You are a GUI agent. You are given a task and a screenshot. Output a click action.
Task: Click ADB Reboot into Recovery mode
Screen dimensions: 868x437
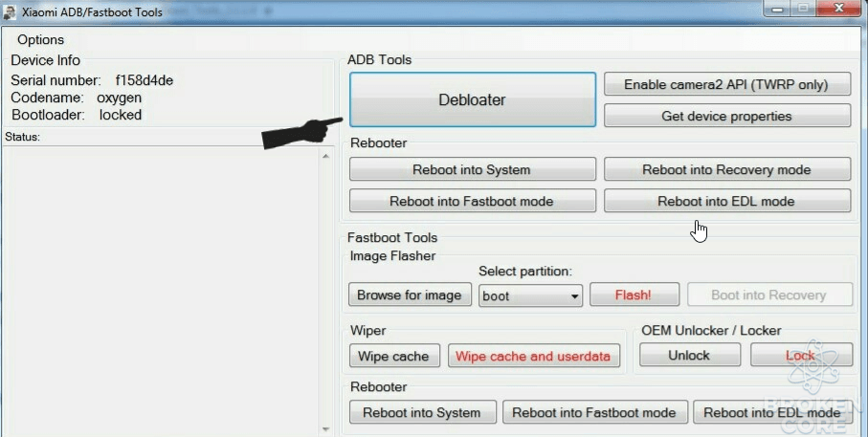click(726, 169)
